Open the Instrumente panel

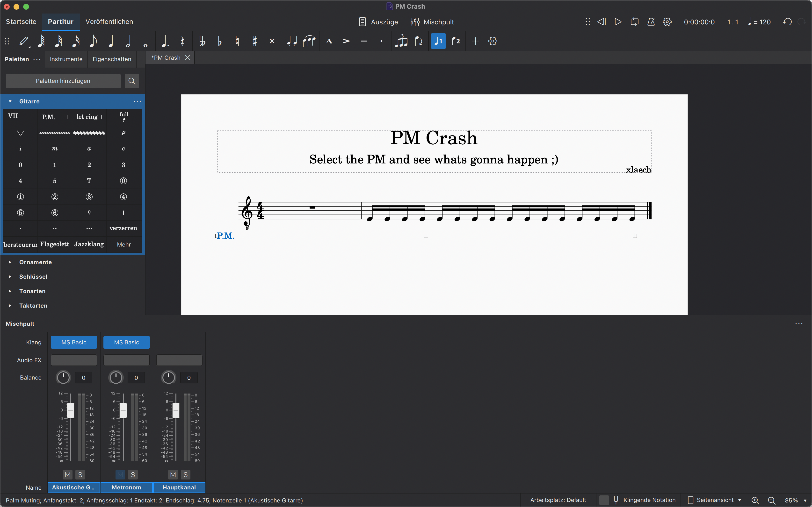click(x=66, y=59)
